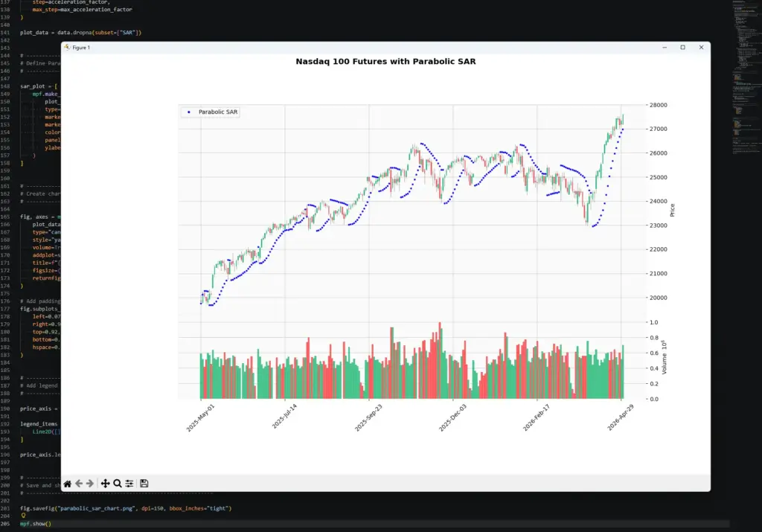Close the Figure 1 window
The width and height of the screenshot is (762, 532).
coord(701,47)
